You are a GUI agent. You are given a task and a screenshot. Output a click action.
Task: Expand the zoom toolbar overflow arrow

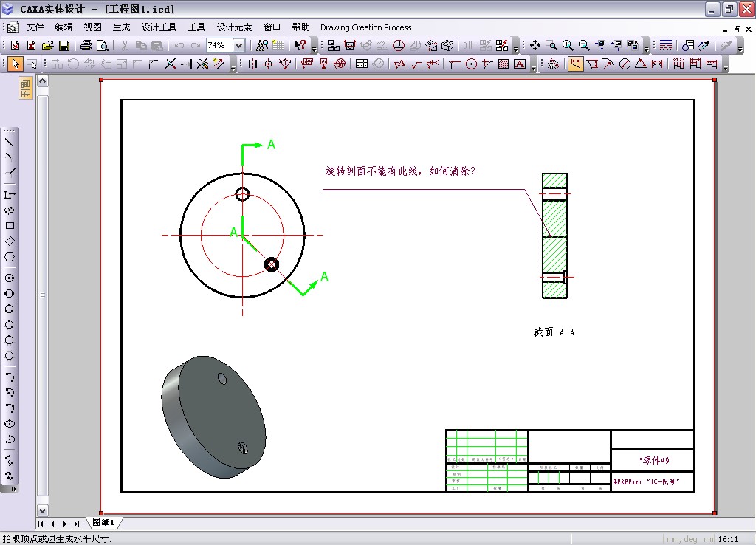coord(646,47)
